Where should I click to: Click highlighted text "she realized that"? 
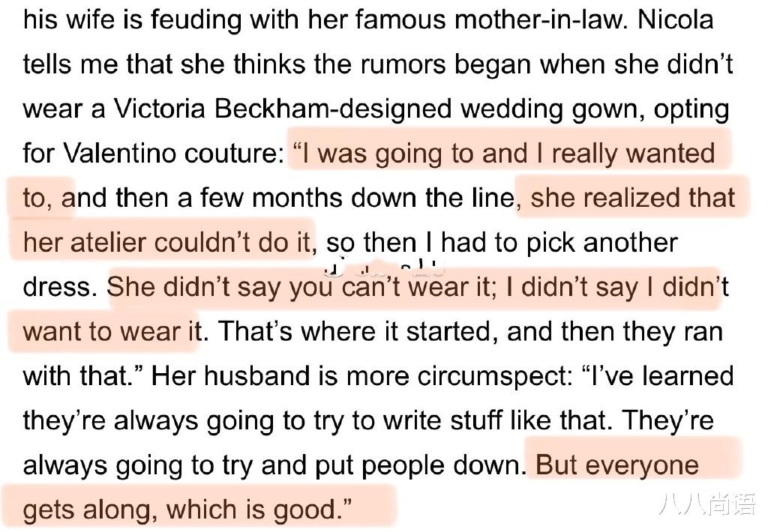(632, 199)
